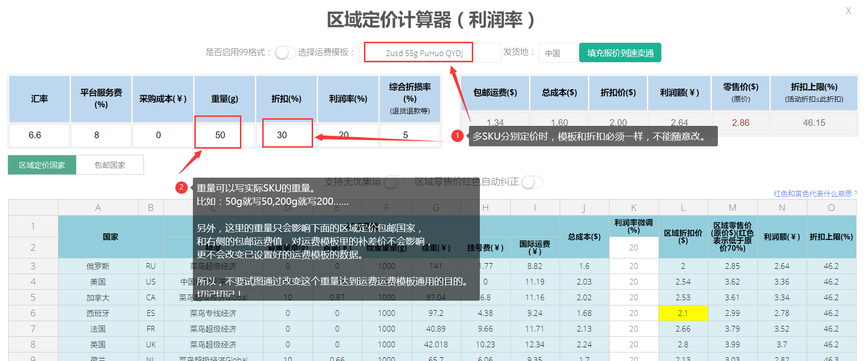Click the 美国 country cell
This screenshot has height=361, width=868.
click(x=98, y=282)
